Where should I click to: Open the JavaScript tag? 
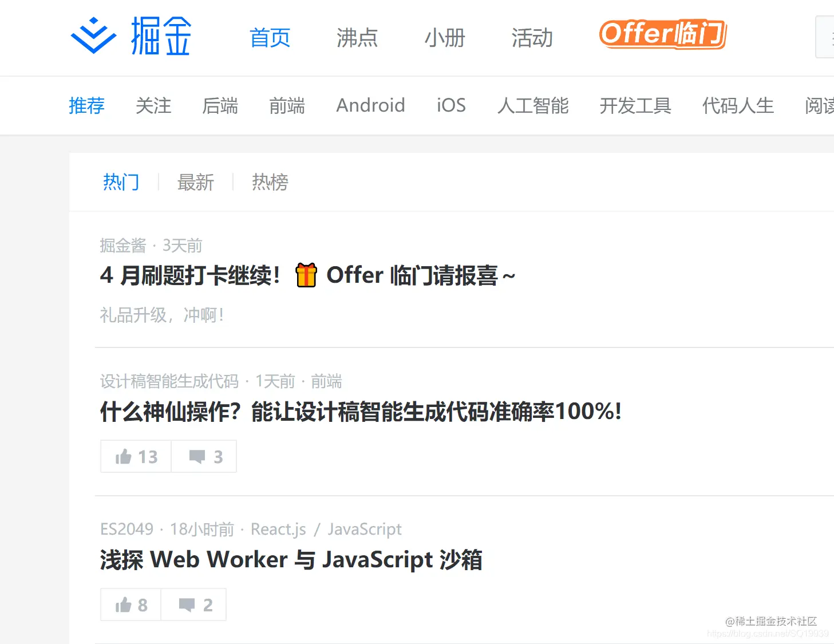(365, 529)
